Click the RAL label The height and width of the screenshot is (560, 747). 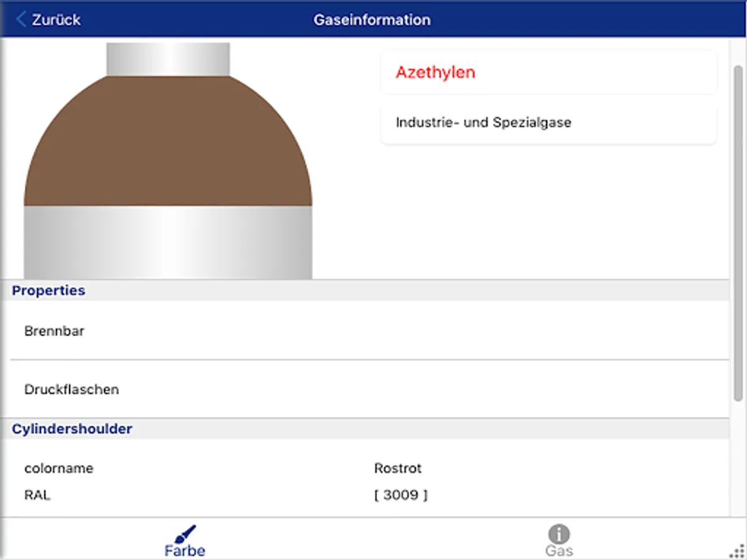[37, 496]
